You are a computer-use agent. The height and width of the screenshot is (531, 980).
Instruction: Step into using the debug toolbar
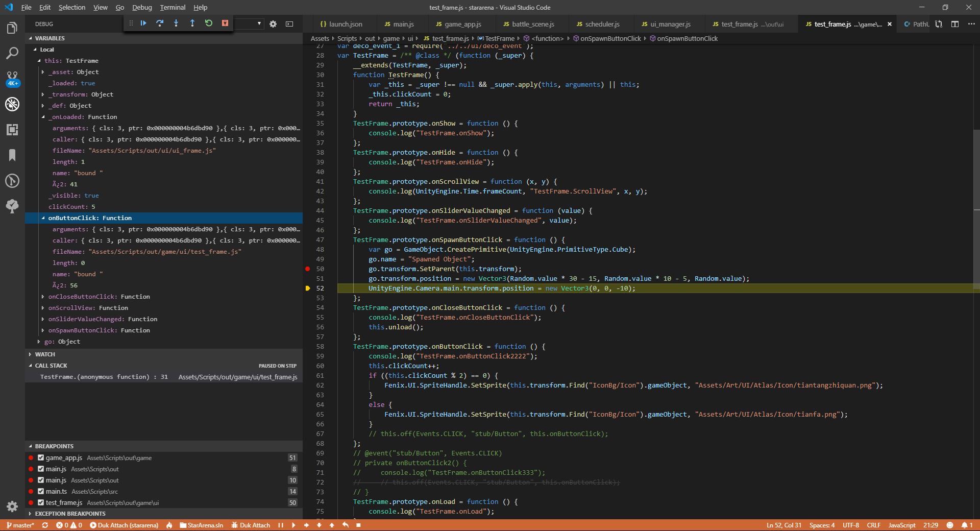pos(176,23)
